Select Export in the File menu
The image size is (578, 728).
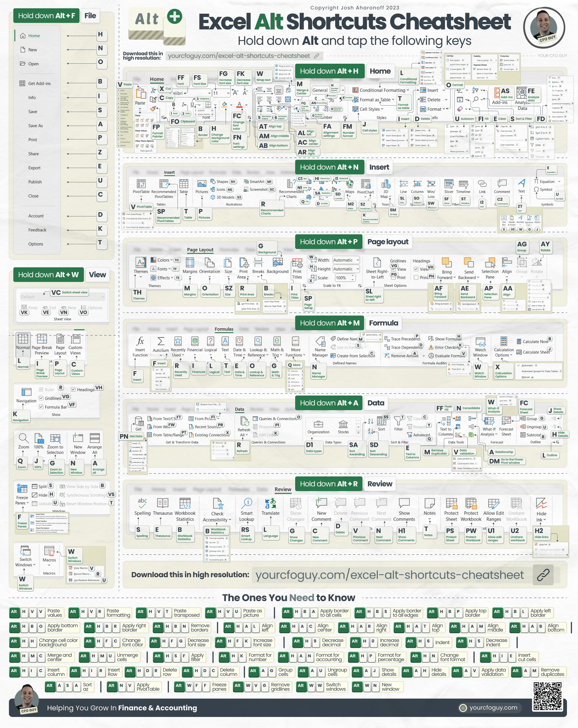pos(34,168)
